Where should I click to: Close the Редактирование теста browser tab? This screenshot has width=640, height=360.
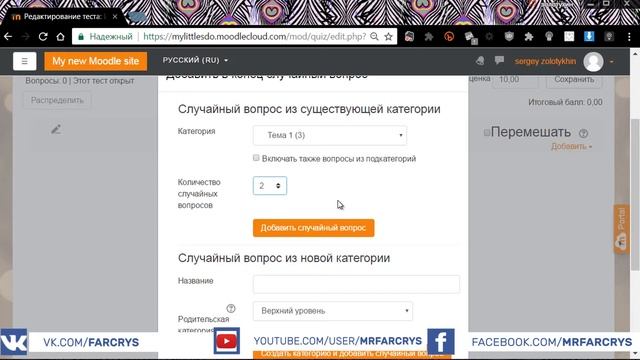(x=115, y=17)
